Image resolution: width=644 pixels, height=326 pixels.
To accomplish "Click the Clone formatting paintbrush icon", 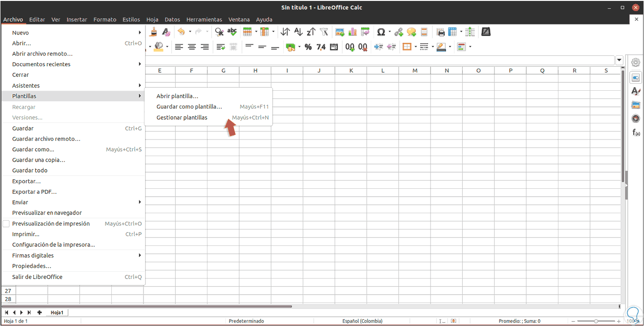I will [154, 32].
